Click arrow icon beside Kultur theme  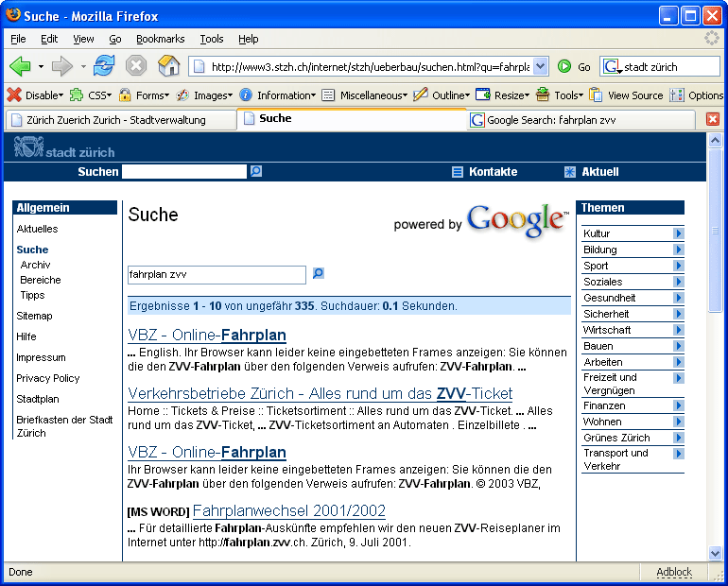(678, 233)
